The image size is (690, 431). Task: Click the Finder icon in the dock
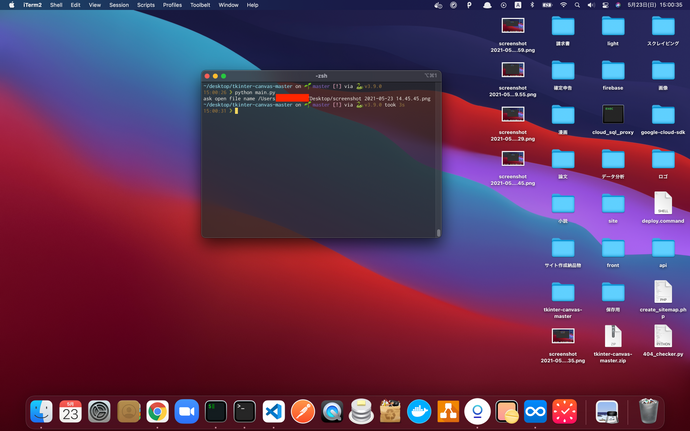coord(41,411)
